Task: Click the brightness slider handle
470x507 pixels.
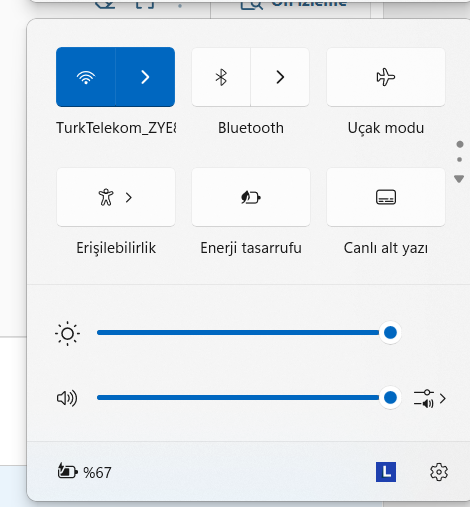Action: (x=390, y=332)
